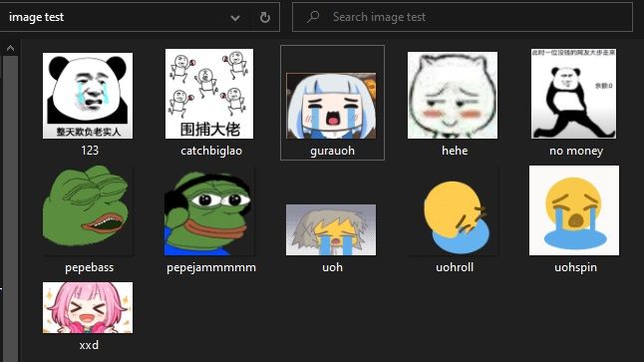This screenshot has height=362, width=644.
Task: Select the no money panda thumbnail
Action: (x=573, y=94)
